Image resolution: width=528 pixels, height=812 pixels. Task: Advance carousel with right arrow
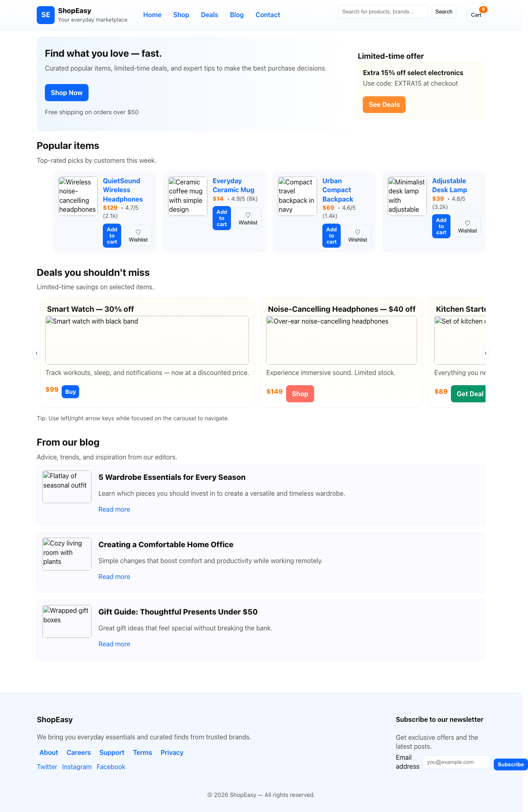(x=486, y=353)
